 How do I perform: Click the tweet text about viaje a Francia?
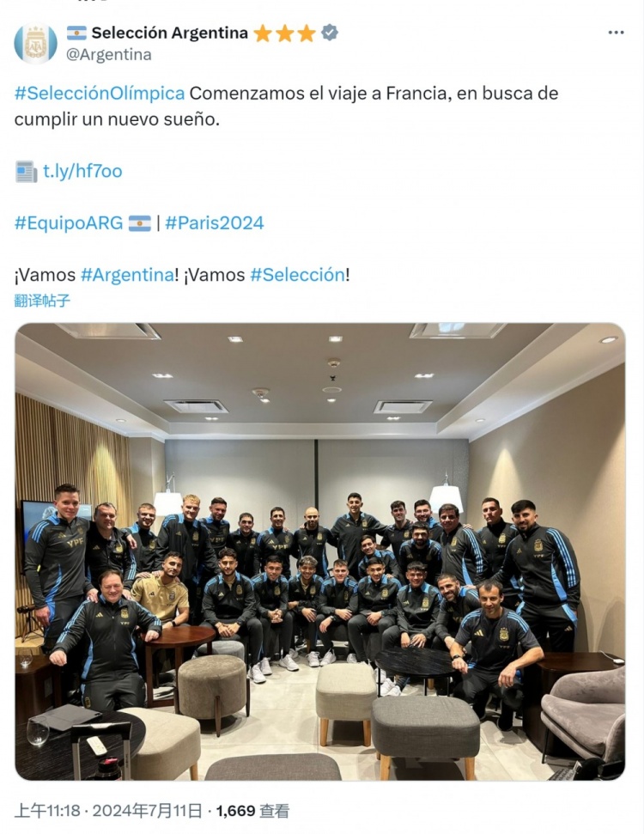pyautogui.click(x=286, y=106)
